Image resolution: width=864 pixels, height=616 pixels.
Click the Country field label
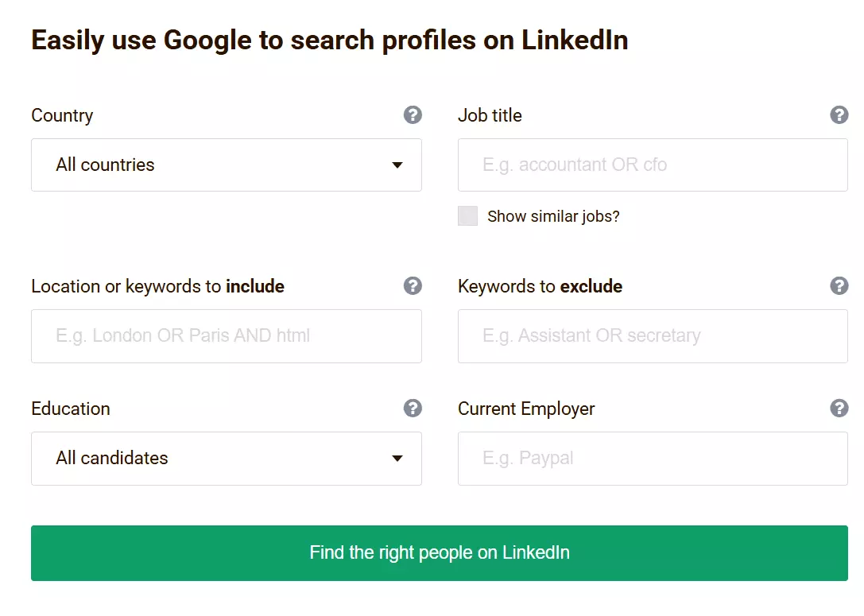point(61,115)
